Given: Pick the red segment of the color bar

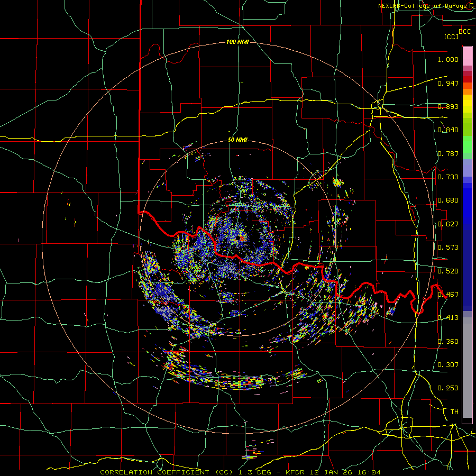Looking at the screenshot, I should (x=467, y=79).
